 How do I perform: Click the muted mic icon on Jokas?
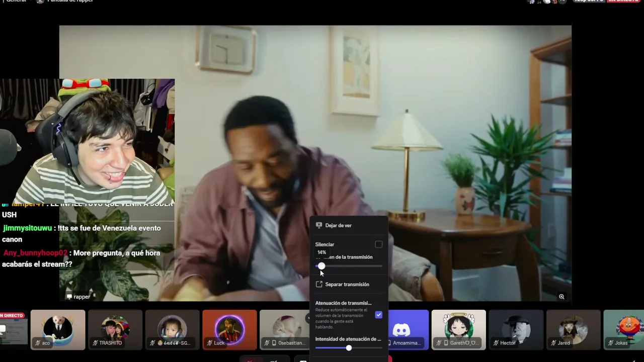point(611,343)
